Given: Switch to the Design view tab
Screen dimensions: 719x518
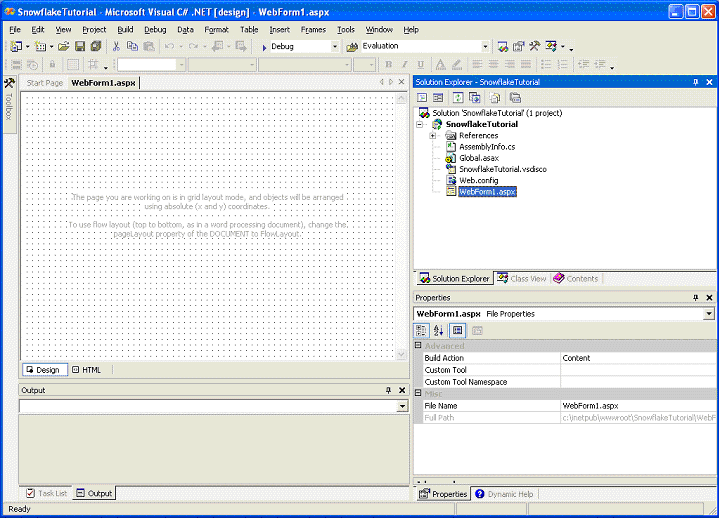Looking at the screenshot, I should click(x=44, y=370).
